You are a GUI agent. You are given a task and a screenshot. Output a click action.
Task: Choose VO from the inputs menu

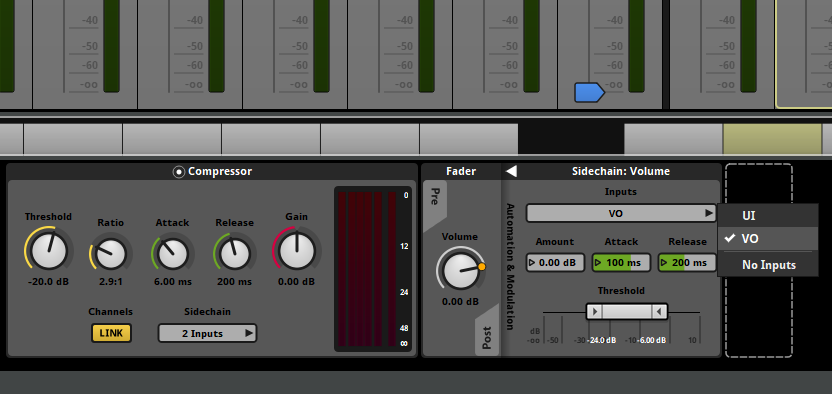(767, 239)
